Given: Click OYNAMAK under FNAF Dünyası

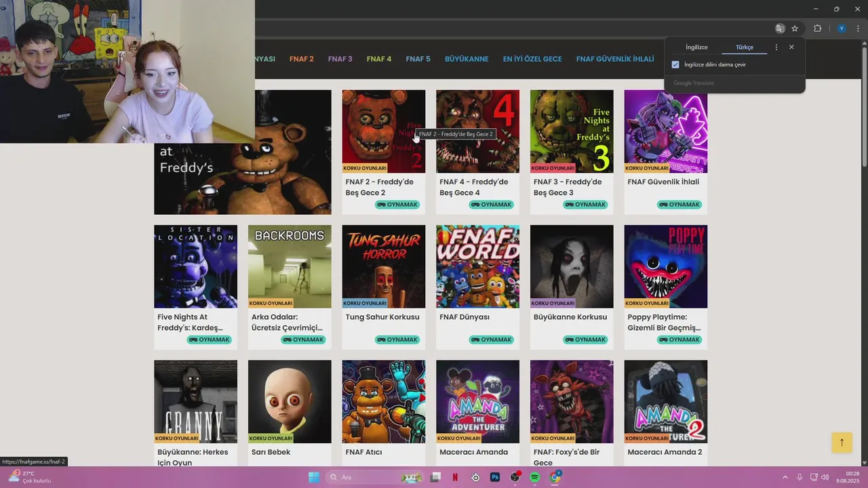Looking at the screenshot, I should coord(492,340).
